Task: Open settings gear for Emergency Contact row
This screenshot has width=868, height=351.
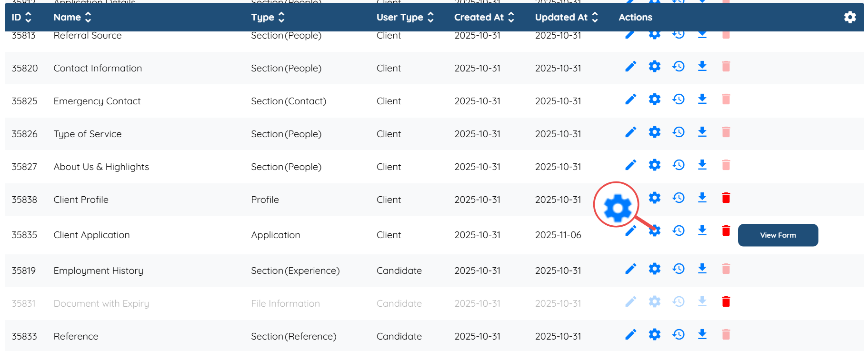Action: (x=655, y=99)
